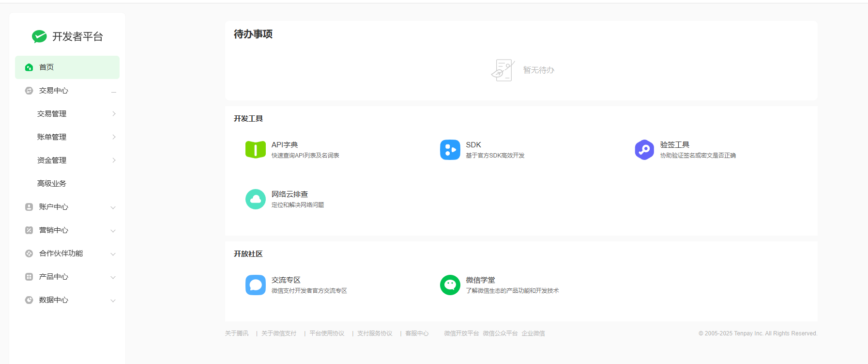868x364 pixels.
Task: Open the 微信学堂 green icon
Action: [x=450, y=285]
